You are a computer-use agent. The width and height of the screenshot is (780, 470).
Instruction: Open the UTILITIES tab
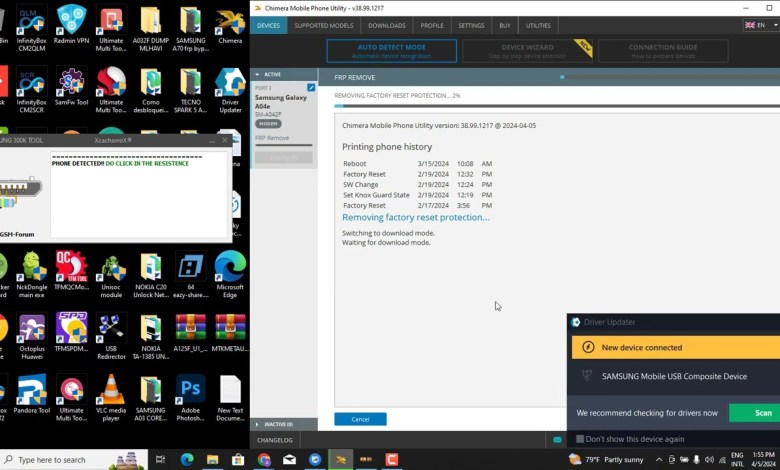538,25
